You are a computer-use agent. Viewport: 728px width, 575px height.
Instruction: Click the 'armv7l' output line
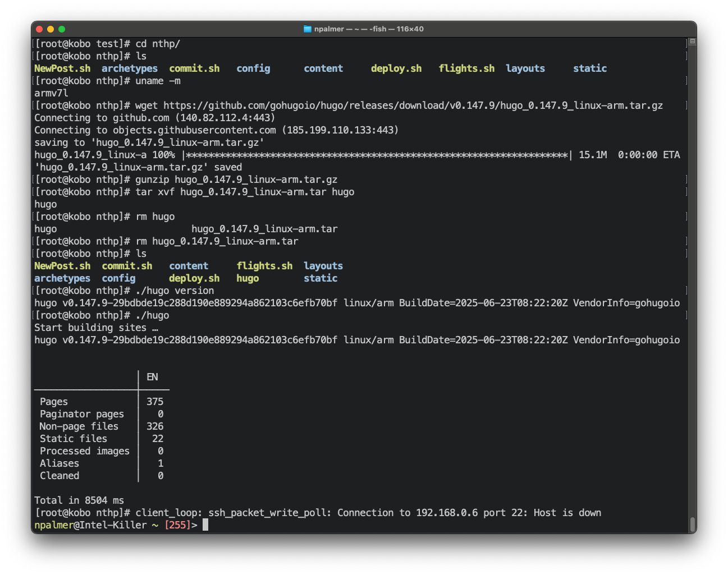point(51,93)
